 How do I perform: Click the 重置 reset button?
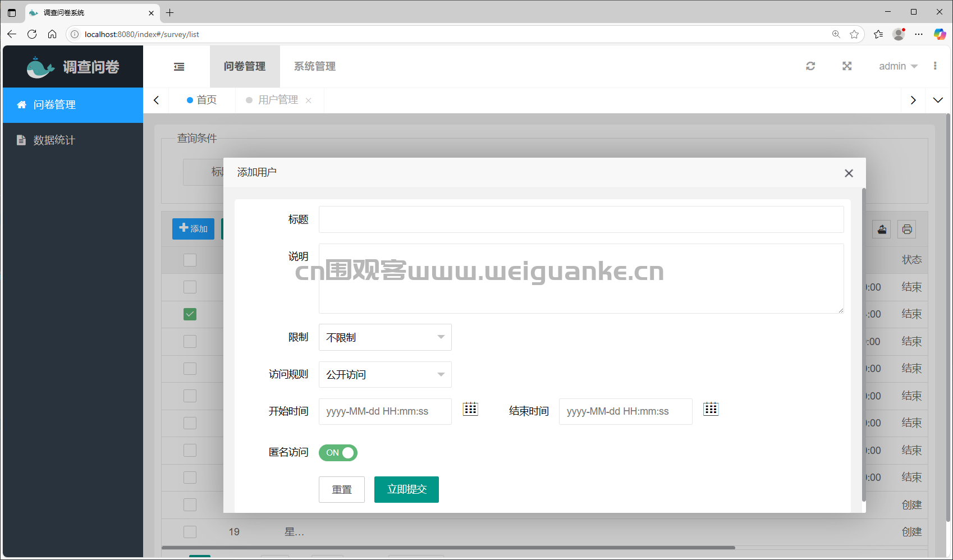pyautogui.click(x=342, y=489)
